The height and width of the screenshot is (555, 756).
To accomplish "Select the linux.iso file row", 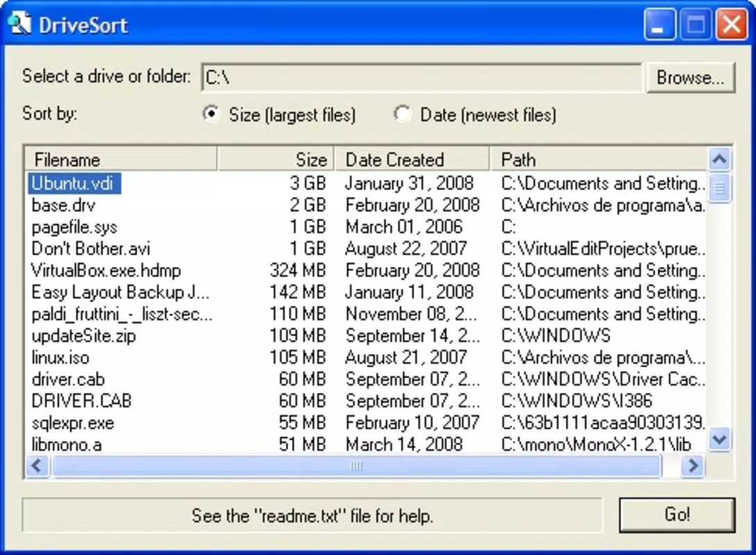I will pos(365,357).
